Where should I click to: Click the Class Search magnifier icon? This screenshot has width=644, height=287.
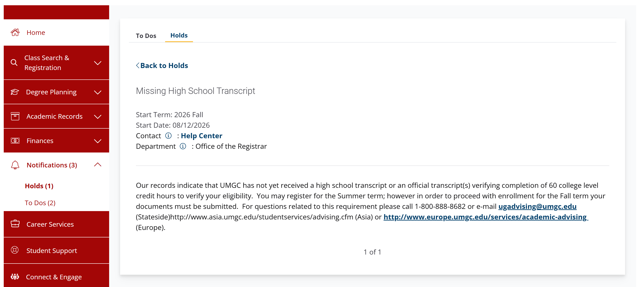(x=14, y=63)
